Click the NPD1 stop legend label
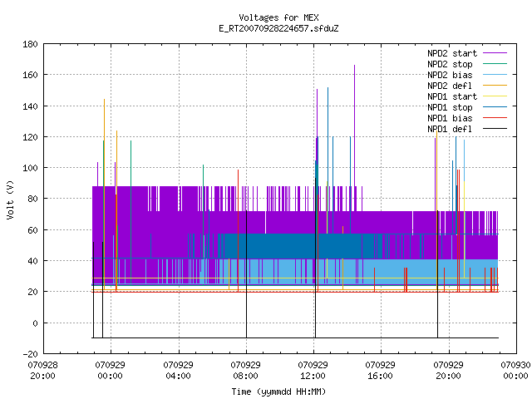The image size is (532, 399). pos(450,107)
